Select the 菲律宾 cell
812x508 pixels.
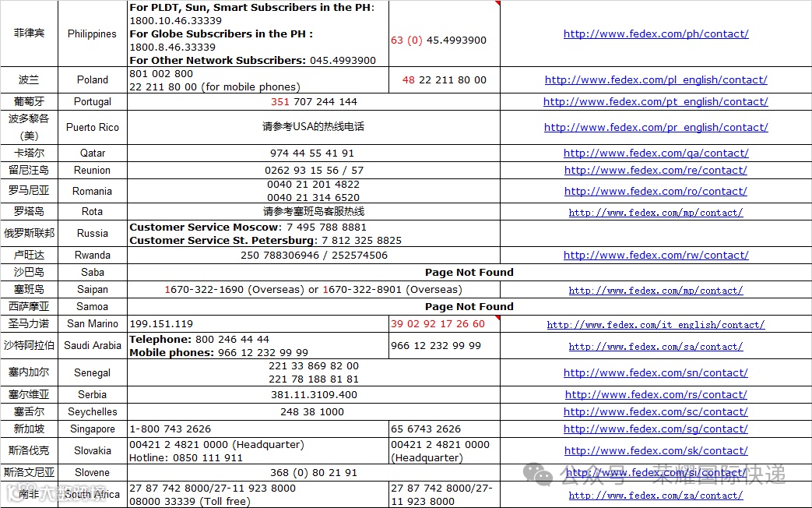29,34
